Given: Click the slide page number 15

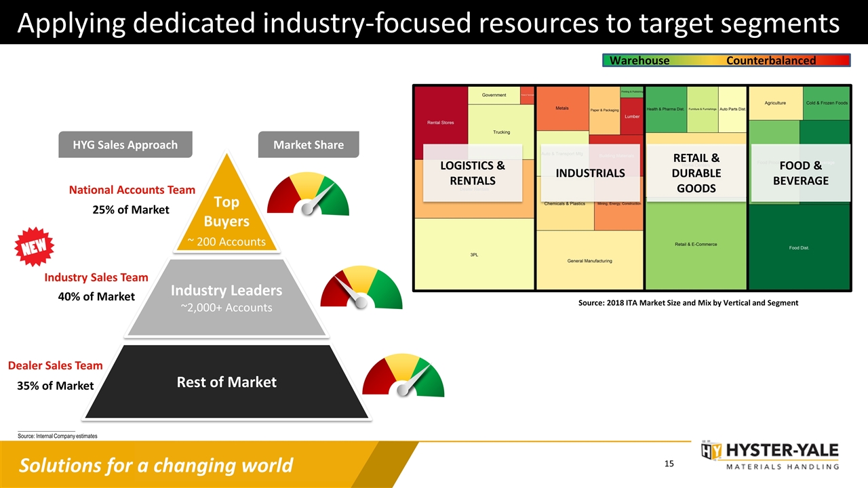Looking at the screenshot, I should (x=669, y=464).
